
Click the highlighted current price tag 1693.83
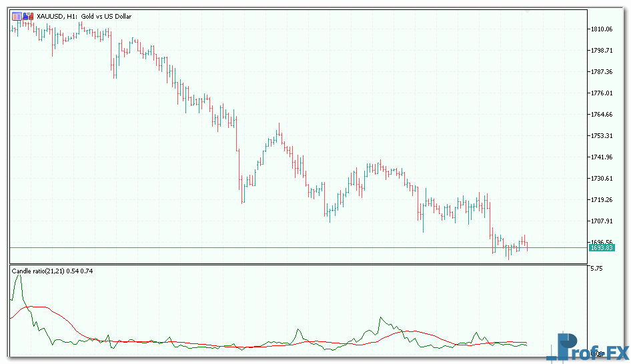click(601, 248)
